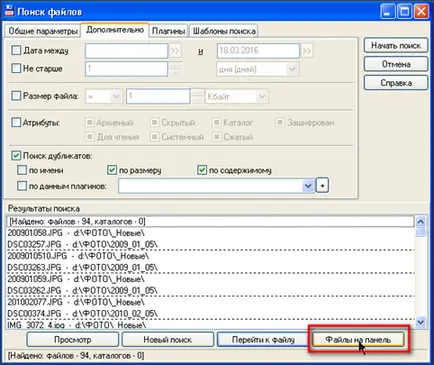Select result 'IMG_3072_4.jpg'

click(210, 324)
